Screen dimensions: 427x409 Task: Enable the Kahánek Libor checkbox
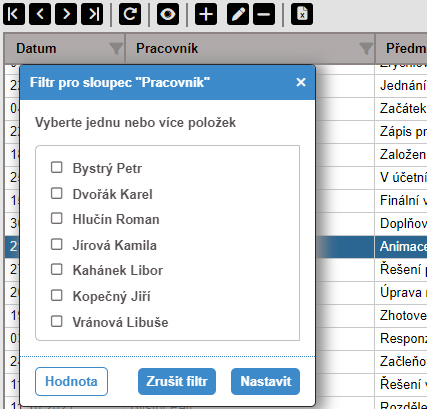(57, 270)
